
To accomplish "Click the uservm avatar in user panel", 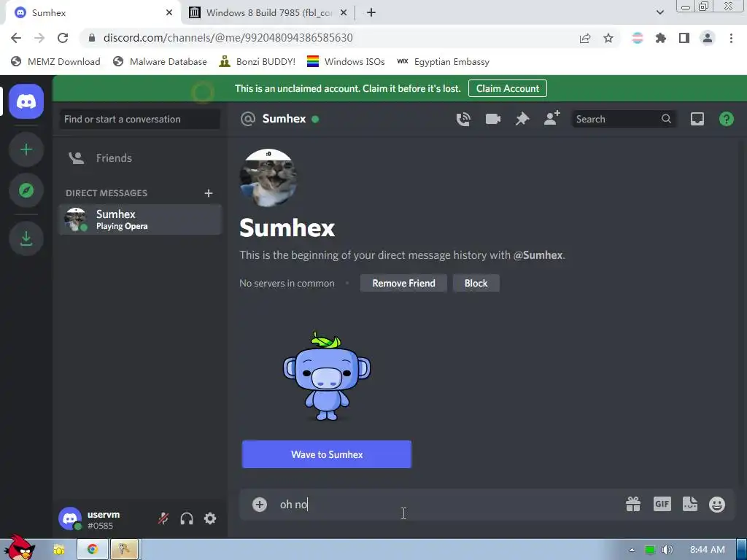I will point(70,518).
